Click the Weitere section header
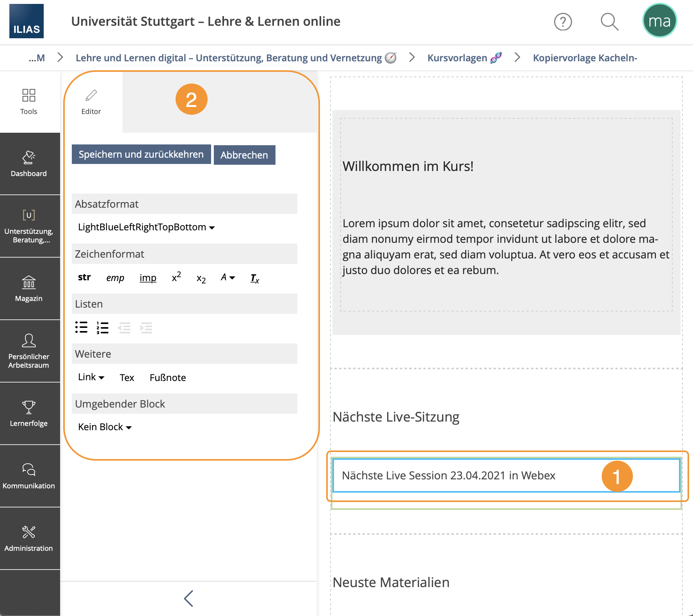This screenshot has width=693, height=616. click(185, 354)
